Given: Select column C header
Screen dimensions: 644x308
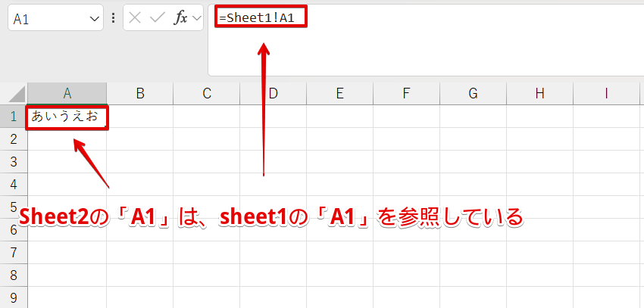Looking at the screenshot, I should coord(207,94).
